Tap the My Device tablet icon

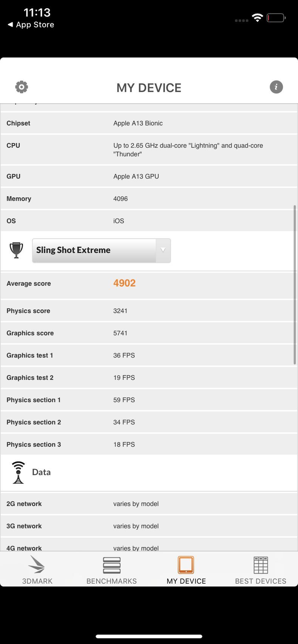pos(186,565)
